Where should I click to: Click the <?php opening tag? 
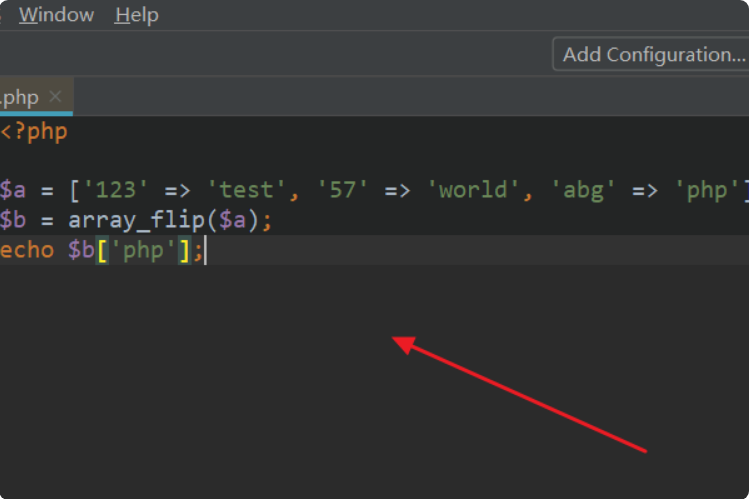tap(33, 132)
